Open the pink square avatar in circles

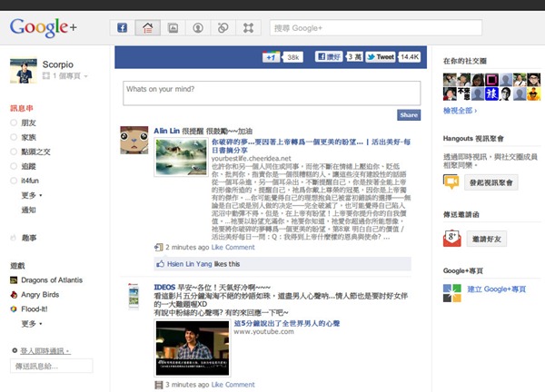[491, 80]
